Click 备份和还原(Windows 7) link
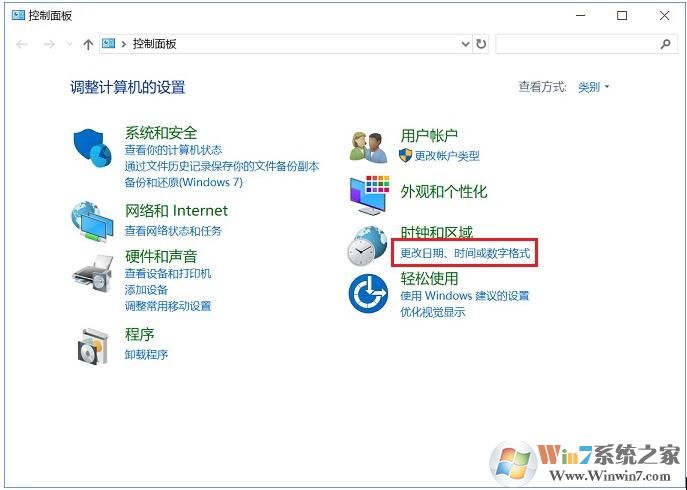This screenshot has height=490, width=687. [184, 182]
